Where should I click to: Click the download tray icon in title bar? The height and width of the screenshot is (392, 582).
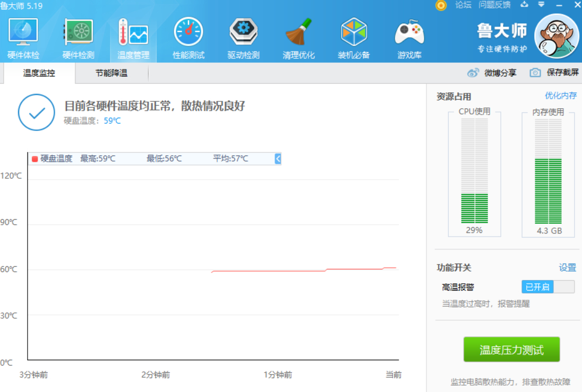tap(524, 4)
